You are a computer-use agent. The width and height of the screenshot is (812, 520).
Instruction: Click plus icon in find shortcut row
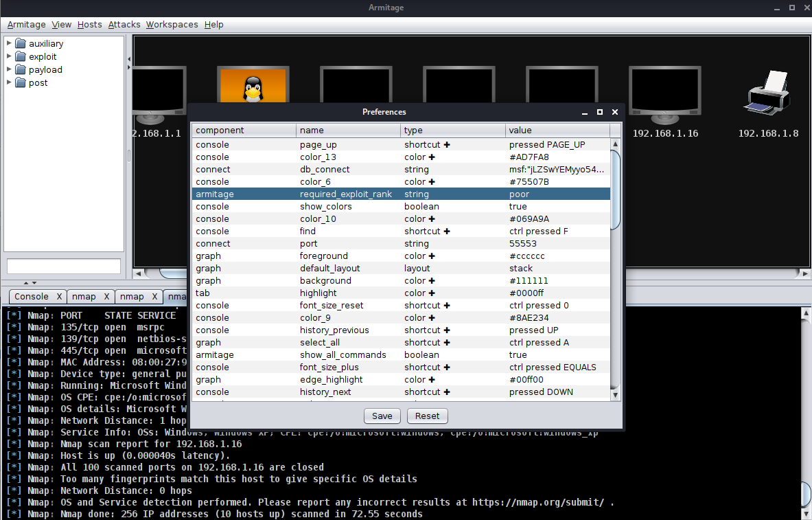coord(447,231)
